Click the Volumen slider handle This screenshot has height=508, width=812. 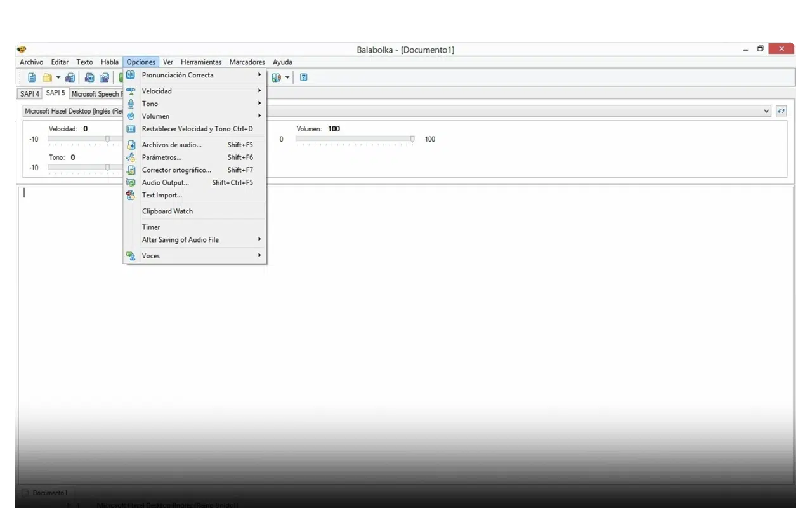[412, 138]
